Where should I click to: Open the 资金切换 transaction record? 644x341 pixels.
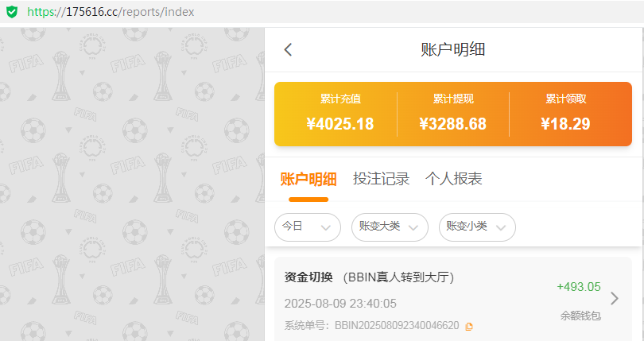coord(369,277)
